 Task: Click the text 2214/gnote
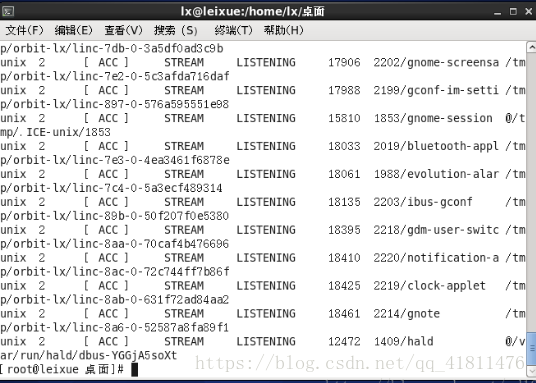pyautogui.click(x=406, y=314)
